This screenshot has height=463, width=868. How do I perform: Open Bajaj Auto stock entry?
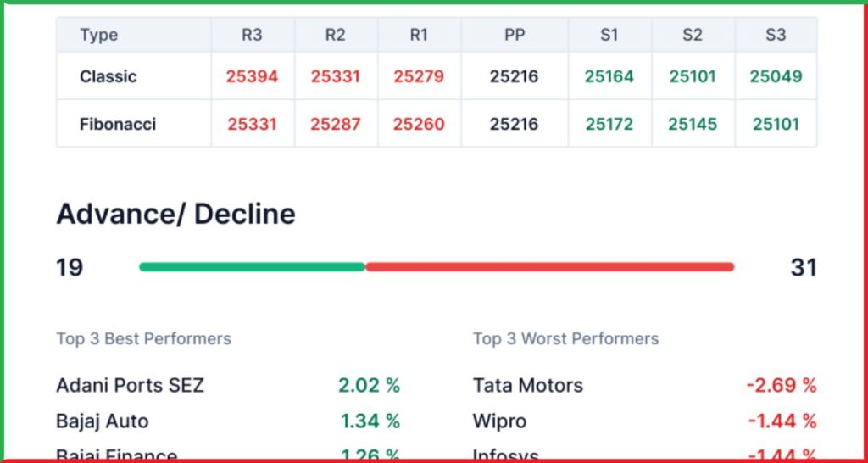(x=103, y=421)
